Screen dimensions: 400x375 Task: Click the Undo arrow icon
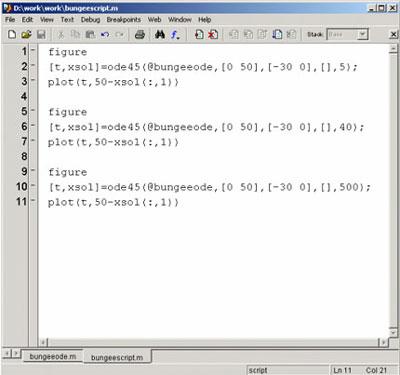[105, 34]
